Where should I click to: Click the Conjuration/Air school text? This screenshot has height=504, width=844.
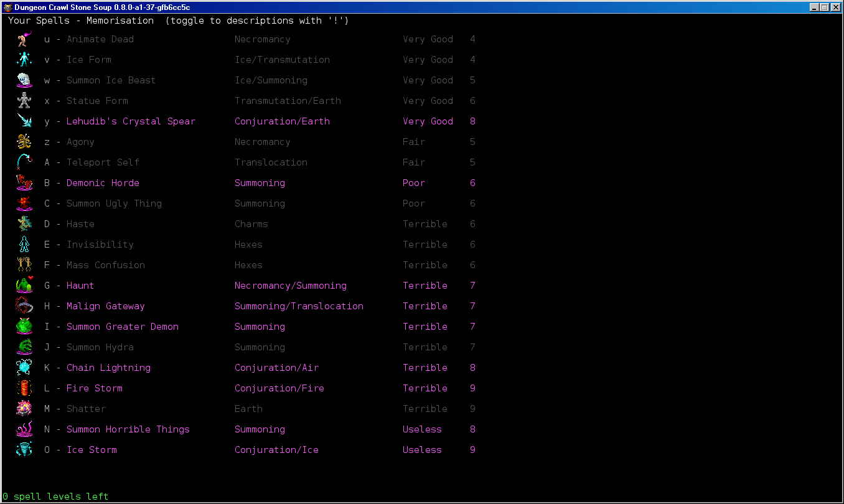276,368
